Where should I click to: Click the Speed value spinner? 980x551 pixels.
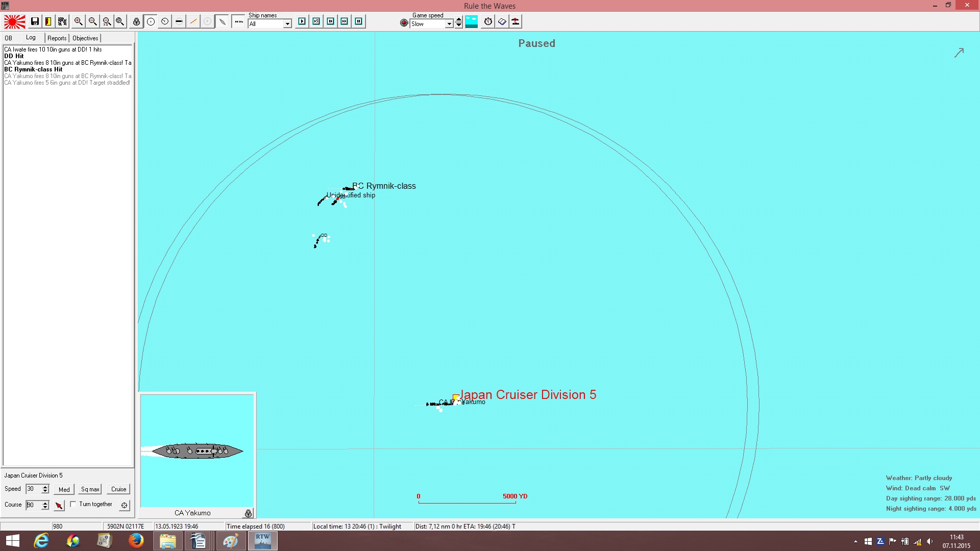click(45, 489)
